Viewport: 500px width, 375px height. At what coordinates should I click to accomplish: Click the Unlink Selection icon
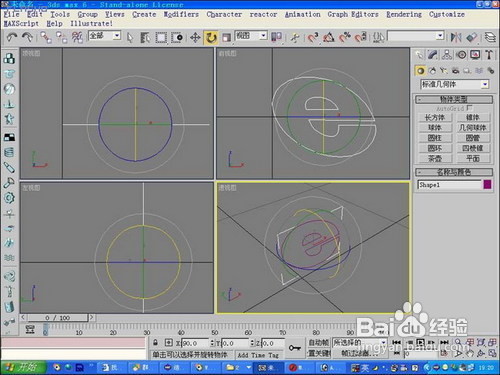[61, 37]
